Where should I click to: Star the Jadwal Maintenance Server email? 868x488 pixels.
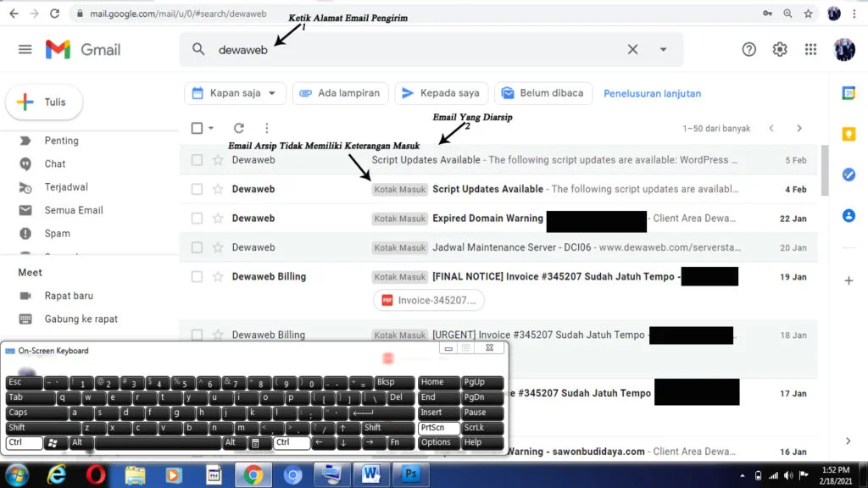coord(218,247)
